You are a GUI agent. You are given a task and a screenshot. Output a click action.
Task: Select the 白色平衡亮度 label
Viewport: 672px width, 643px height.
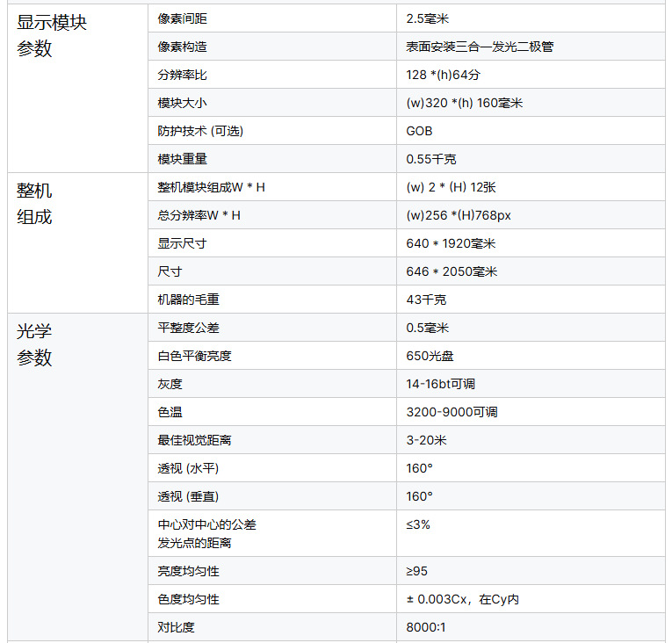pos(194,356)
